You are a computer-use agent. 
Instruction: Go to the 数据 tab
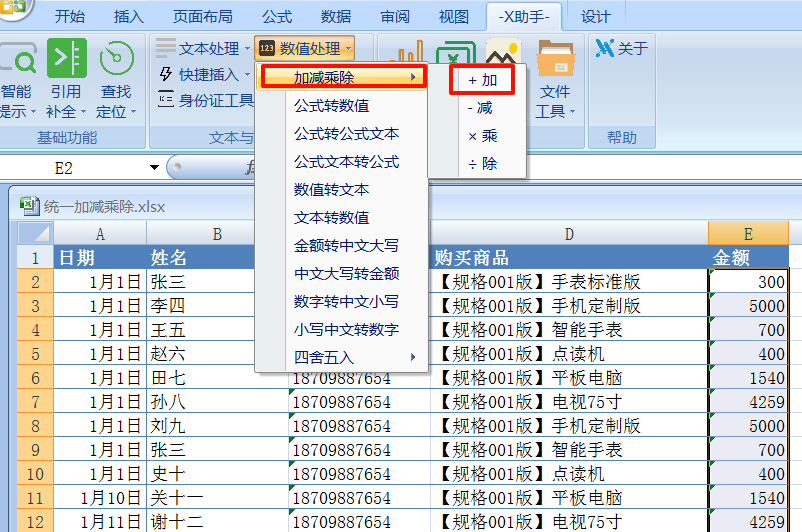336,16
